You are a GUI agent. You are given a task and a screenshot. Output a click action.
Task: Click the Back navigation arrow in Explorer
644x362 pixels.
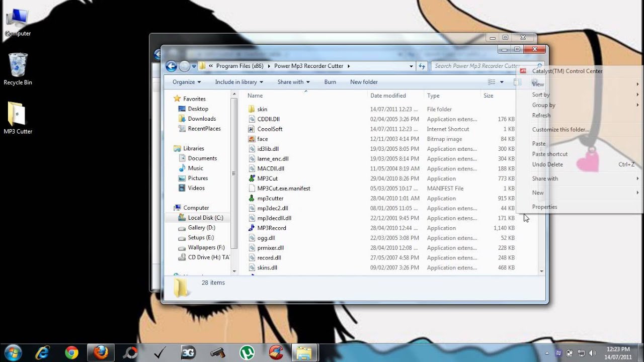point(171,66)
